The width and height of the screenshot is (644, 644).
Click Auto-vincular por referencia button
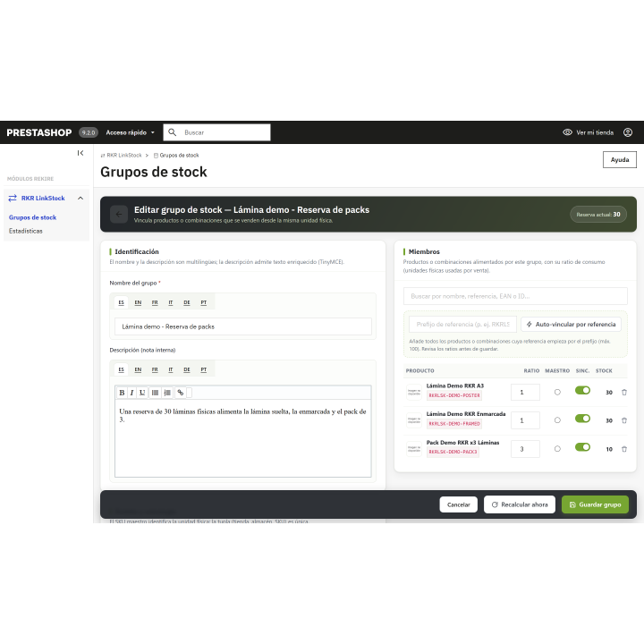(571, 324)
